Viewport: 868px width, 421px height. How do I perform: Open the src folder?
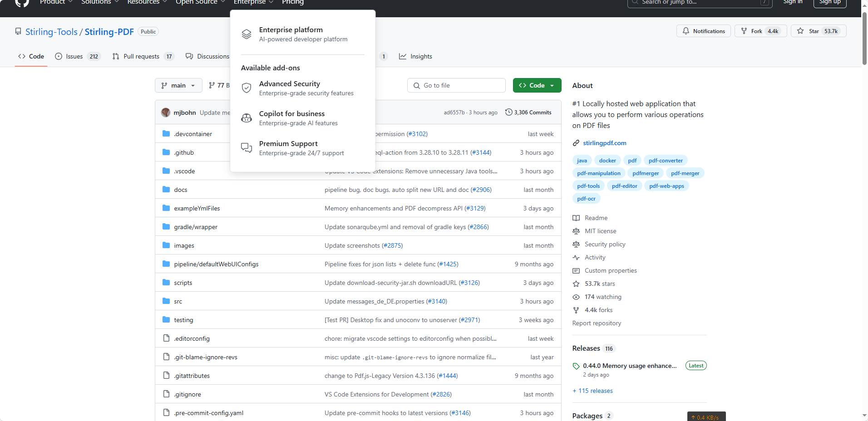pyautogui.click(x=178, y=302)
